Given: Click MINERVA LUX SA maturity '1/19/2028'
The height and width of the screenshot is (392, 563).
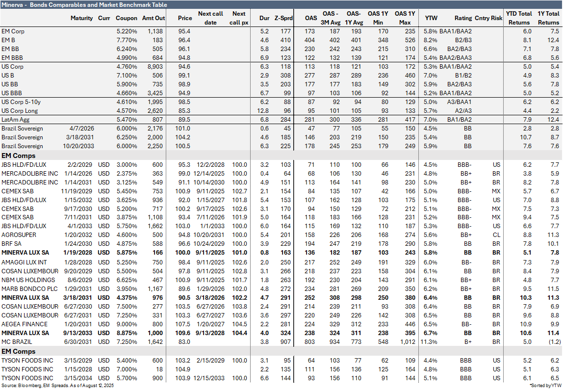Looking at the screenshot, I should coord(77,253).
